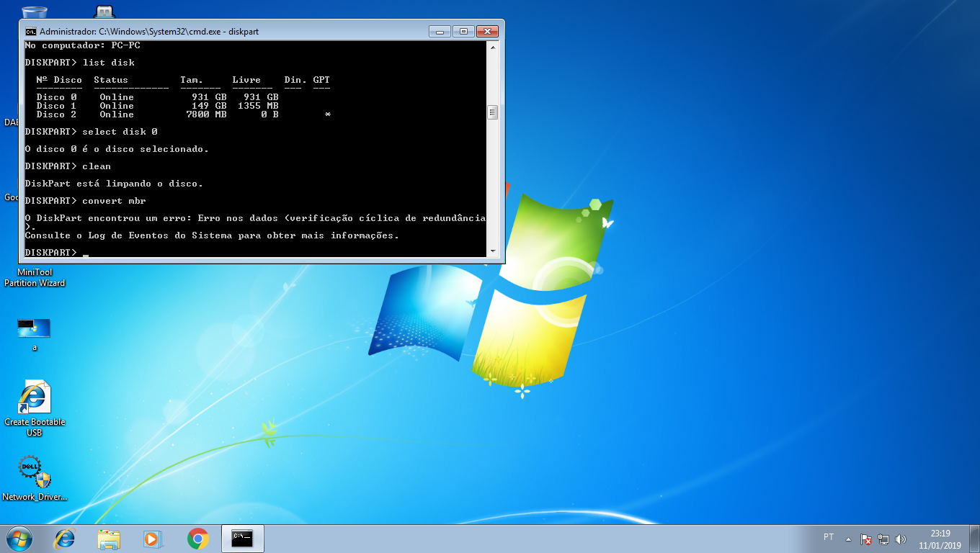Click the "7800 MB" size value
980x553 pixels.
[206, 114]
